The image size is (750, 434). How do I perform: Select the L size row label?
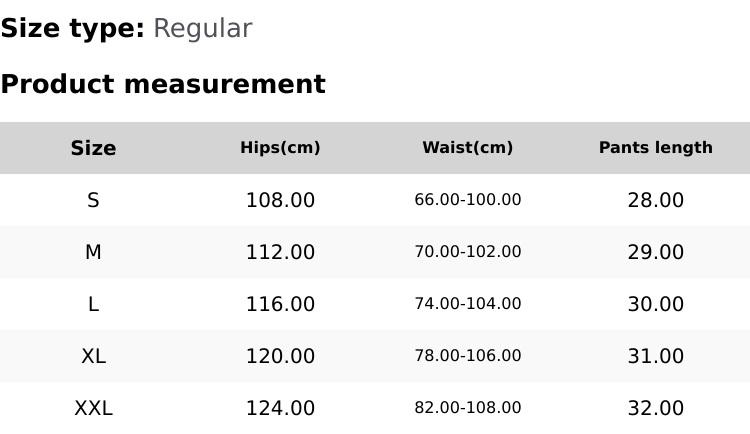(93, 304)
